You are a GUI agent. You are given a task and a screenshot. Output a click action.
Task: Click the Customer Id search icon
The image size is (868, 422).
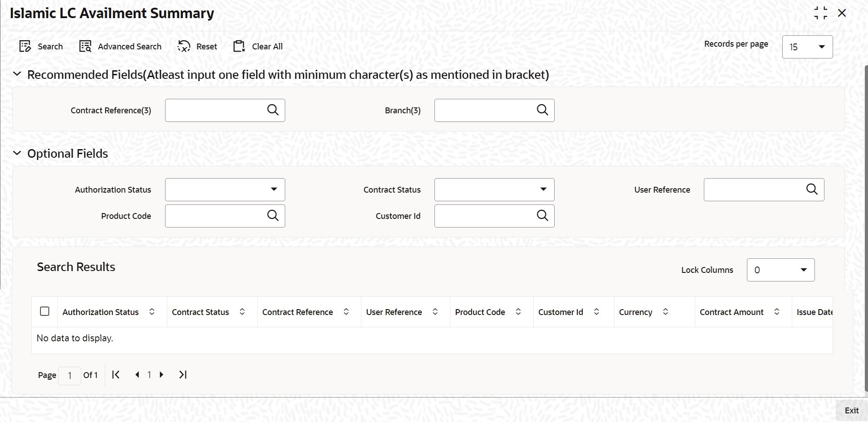coord(542,216)
